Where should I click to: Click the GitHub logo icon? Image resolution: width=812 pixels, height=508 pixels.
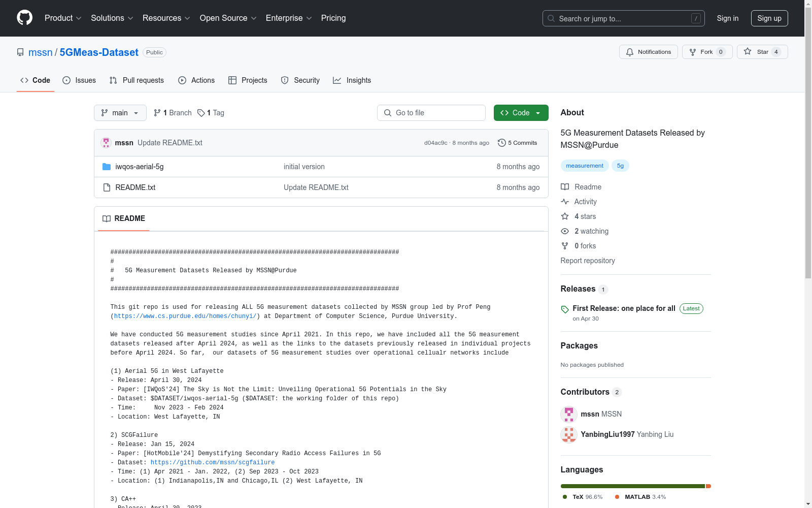click(x=24, y=18)
